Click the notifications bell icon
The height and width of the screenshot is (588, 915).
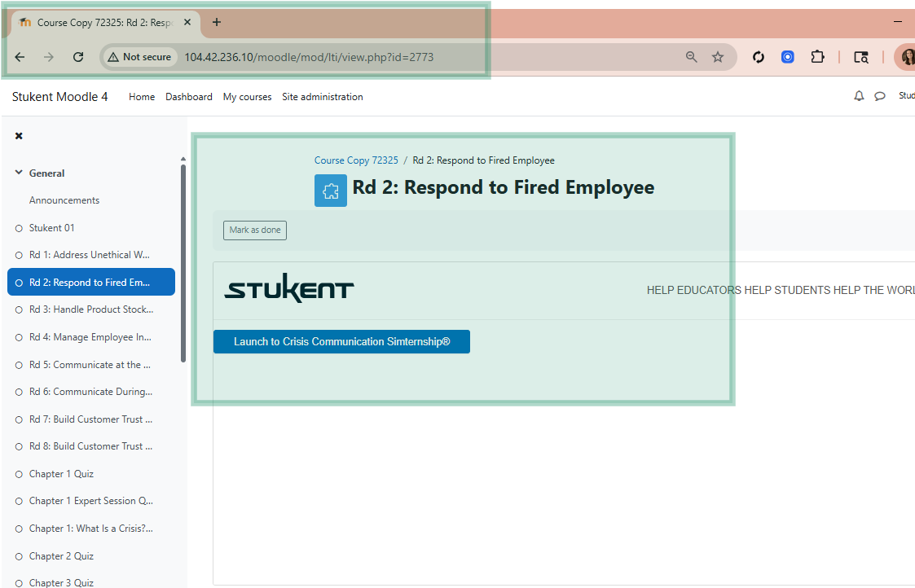point(859,96)
